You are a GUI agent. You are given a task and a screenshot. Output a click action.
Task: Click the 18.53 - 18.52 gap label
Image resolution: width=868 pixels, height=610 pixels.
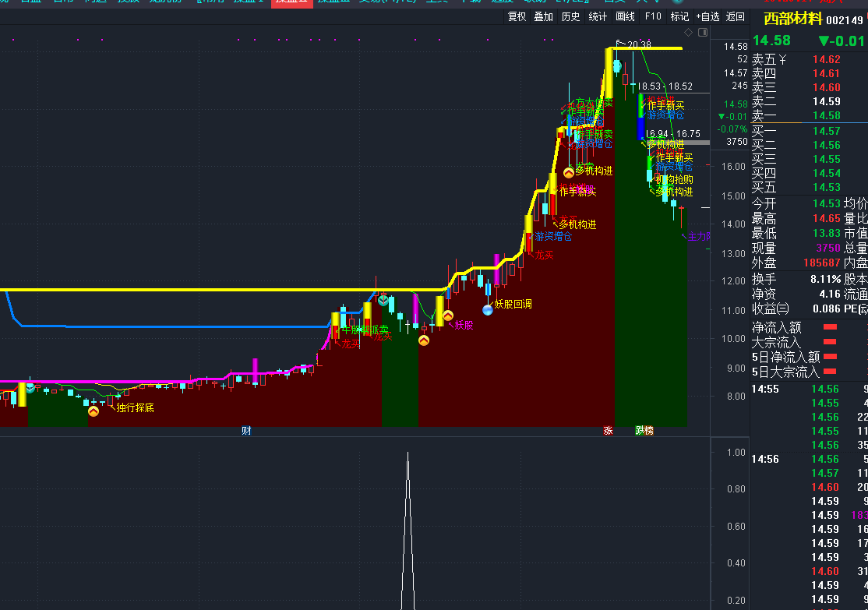[x=665, y=86]
